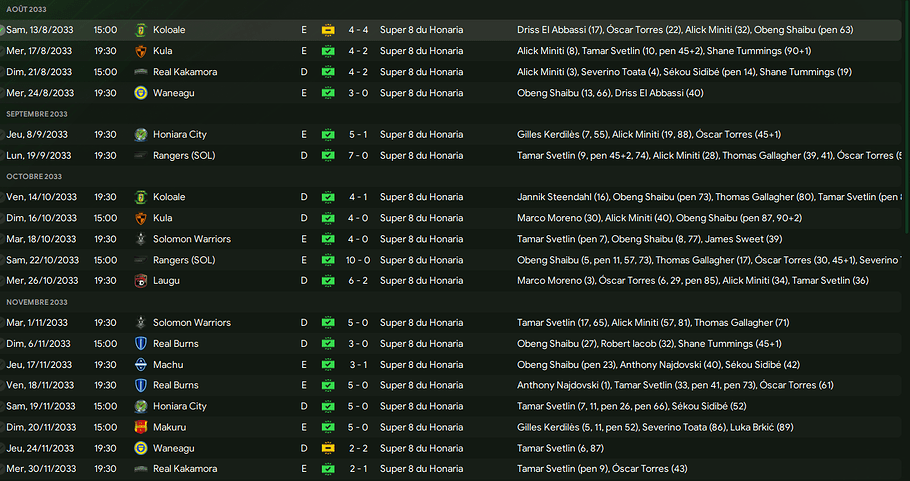The height and width of the screenshot is (481, 910).
Task: Click the yellow draw icon for 4 - 4 match
Action: tap(328, 30)
